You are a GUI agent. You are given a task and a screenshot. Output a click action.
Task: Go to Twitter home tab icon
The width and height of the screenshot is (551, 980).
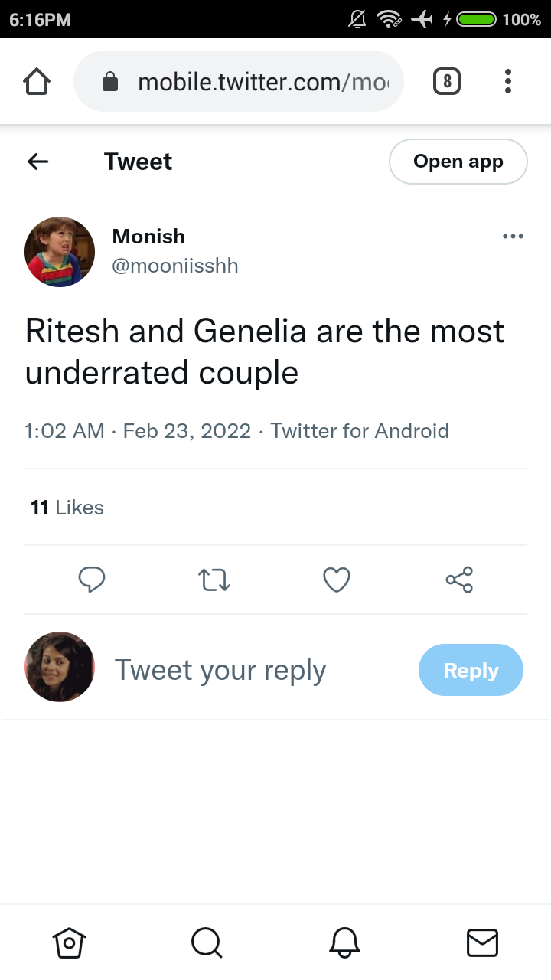point(69,942)
